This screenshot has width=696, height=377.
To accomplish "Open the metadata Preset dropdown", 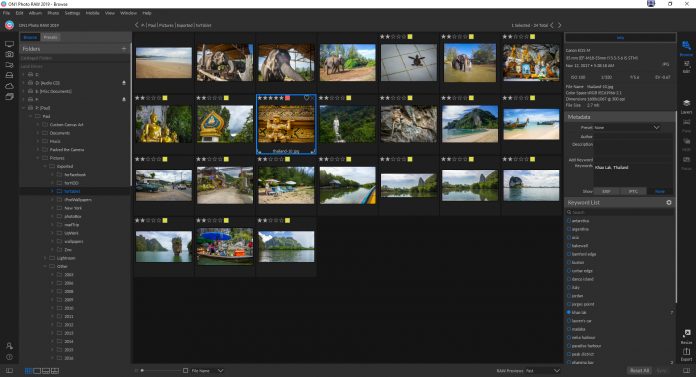I will (x=628, y=127).
